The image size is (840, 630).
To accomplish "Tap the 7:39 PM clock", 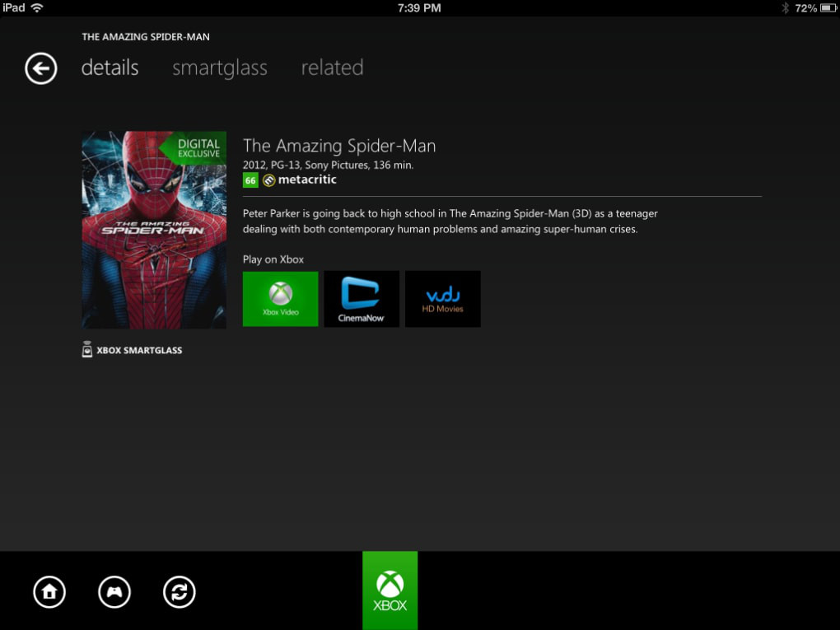I will [419, 8].
